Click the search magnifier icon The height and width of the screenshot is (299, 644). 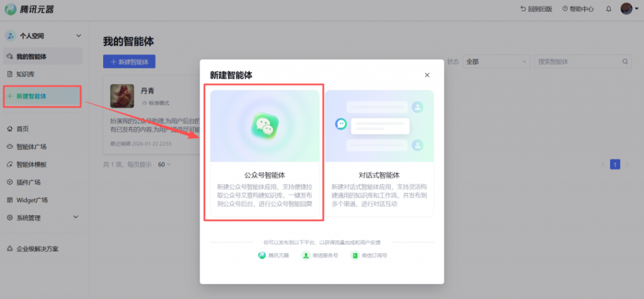point(625,62)
